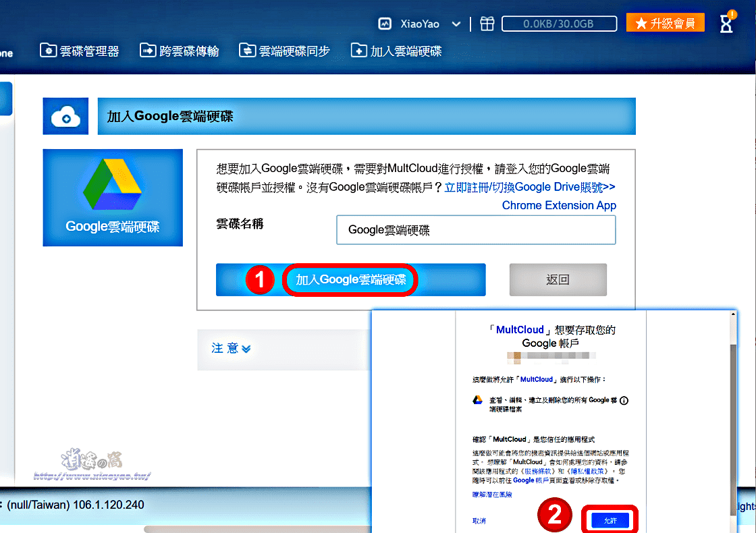
Task: Click the 加入Google雲端硬碟 button
Action: click(x=350, y=279)
